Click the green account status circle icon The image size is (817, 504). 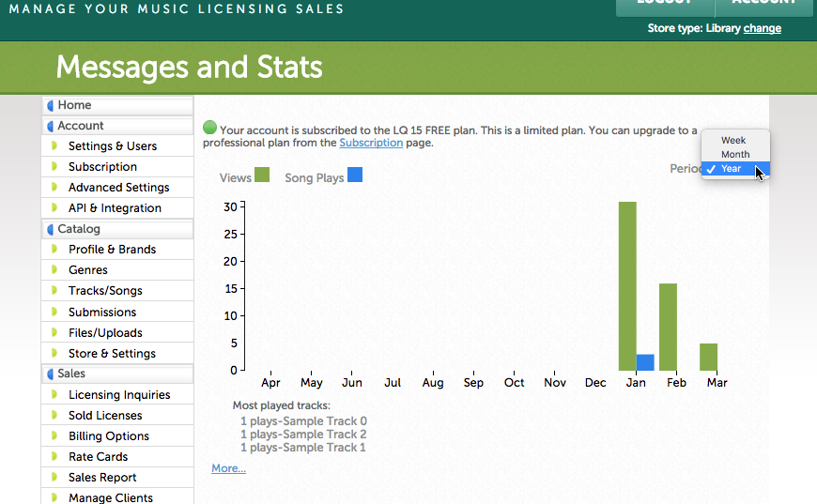[209, 128]
